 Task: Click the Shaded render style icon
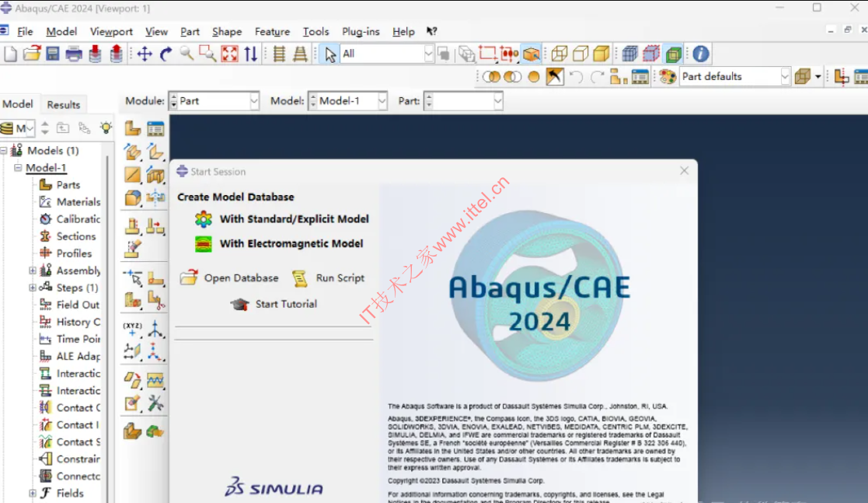pyautogui.click(x=601, y=54)
